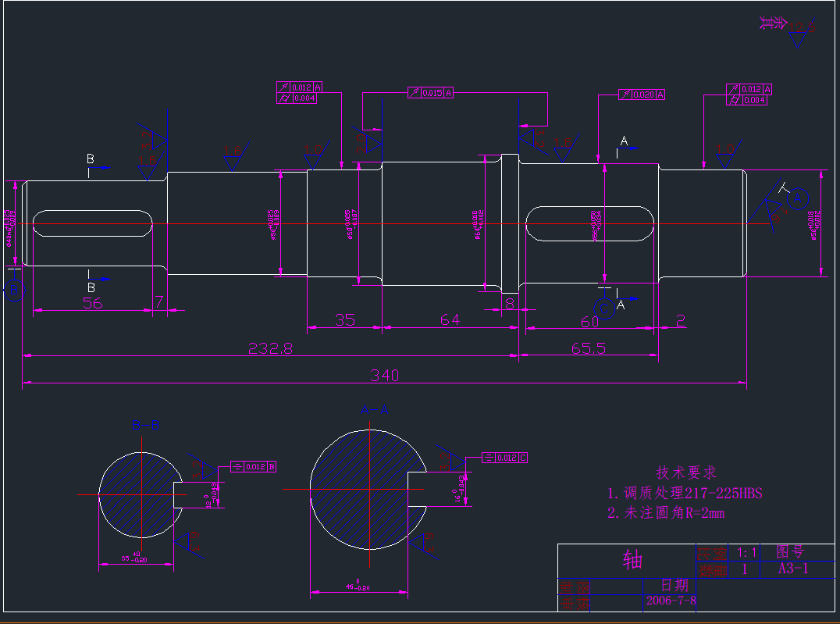Click the part name 轴 in title block
The image size is (840, 624).
[x=634, y=558]
